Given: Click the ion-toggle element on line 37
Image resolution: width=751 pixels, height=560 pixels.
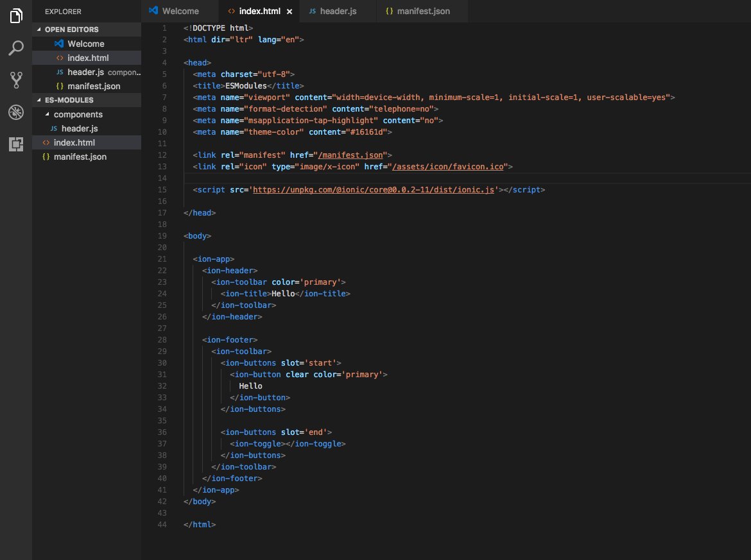Looking at the screenshot, I should click(288, 444).
